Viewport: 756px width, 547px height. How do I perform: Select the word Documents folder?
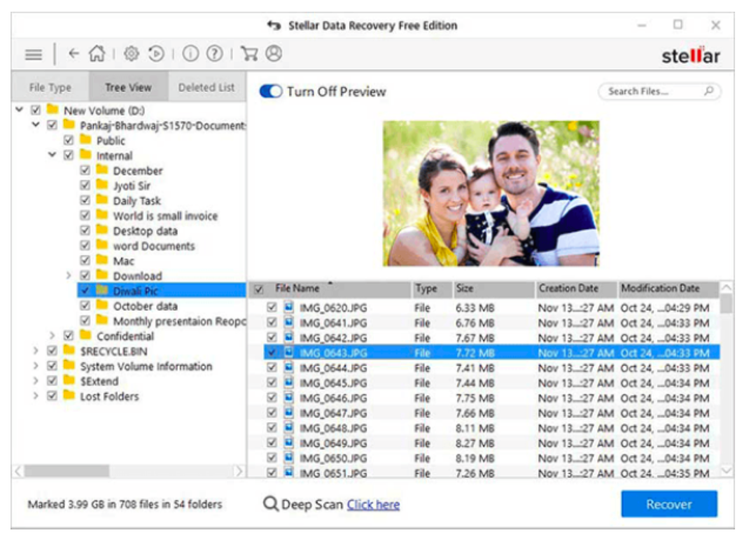(154, 246)
